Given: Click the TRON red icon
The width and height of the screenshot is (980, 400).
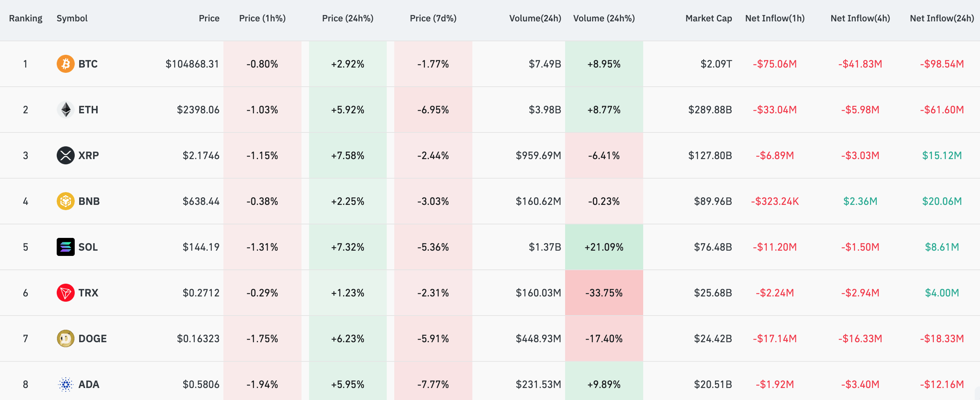Looking at the screenshot, I should (65, 293).
